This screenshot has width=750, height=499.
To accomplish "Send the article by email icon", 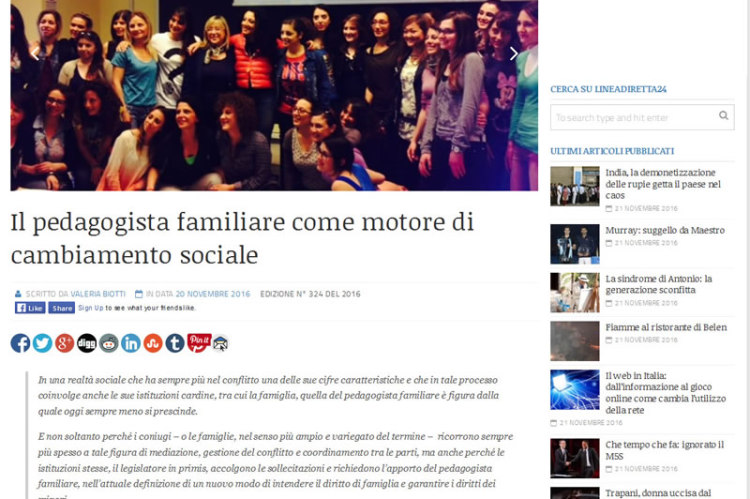I will [221, 343].
